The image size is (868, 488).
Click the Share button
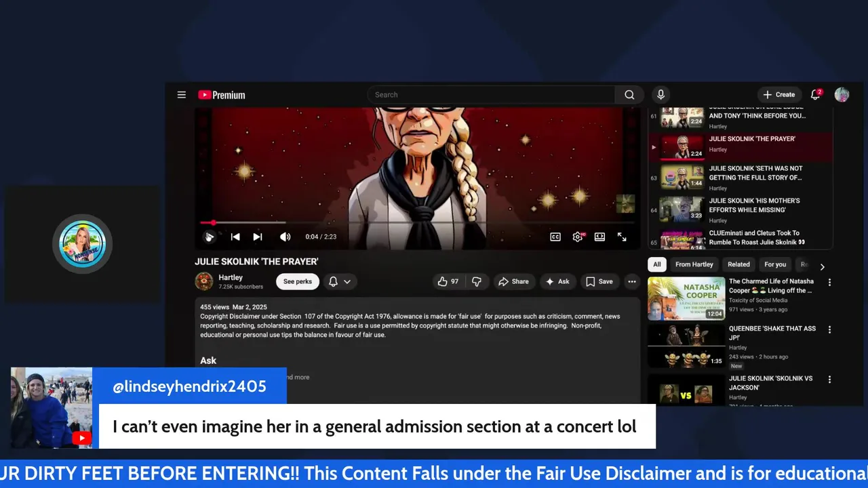[514, 281]
